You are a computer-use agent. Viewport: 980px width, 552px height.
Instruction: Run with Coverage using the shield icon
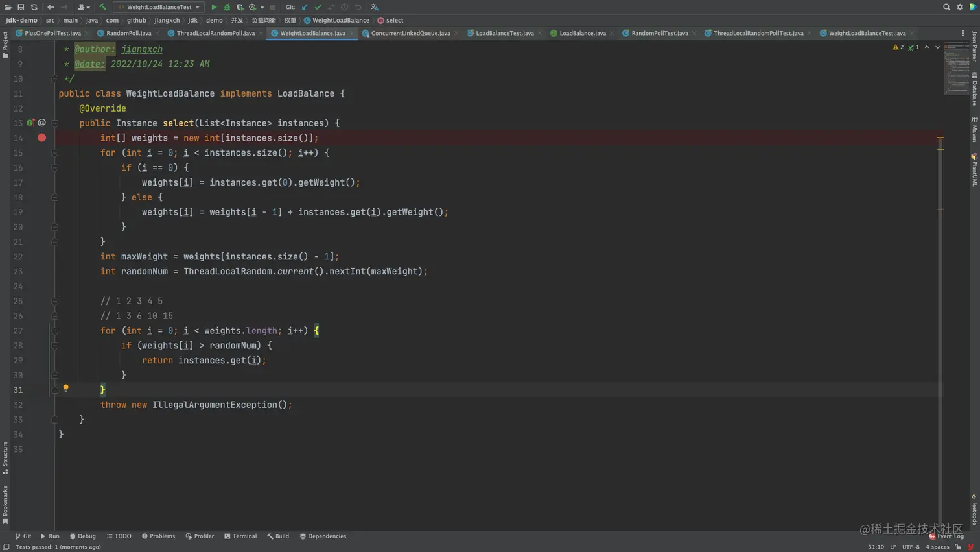[x=240, y=7]
